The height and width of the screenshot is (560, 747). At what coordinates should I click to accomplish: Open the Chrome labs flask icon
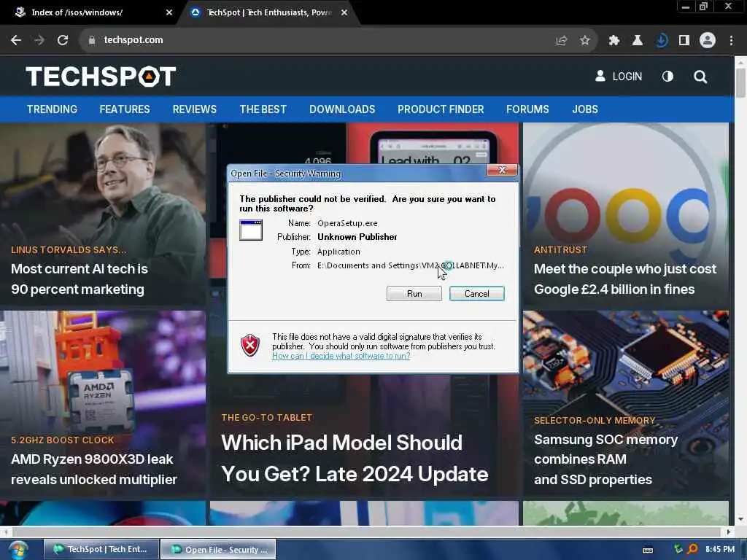coord(637,41)
